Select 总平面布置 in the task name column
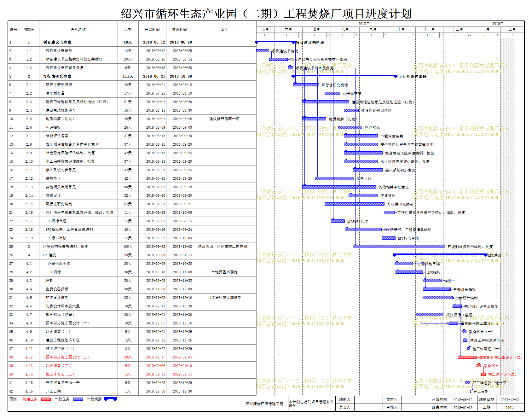This screenshot has width=532, height=419. click(55, 93)
